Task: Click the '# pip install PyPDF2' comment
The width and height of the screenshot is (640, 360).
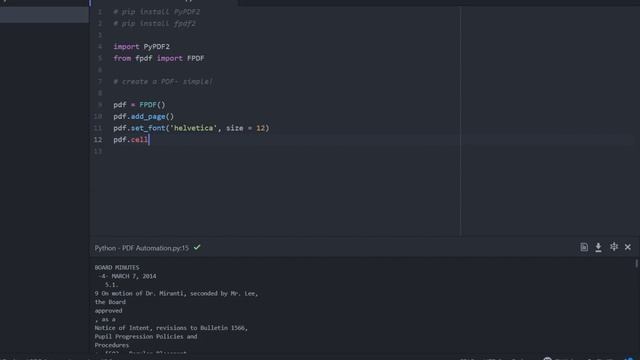Action: 157,12
